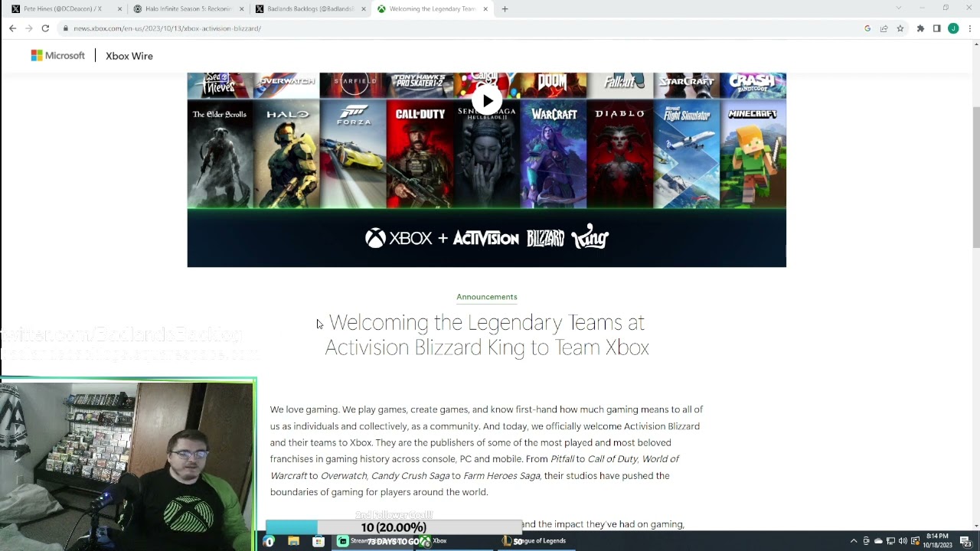
Task: Click the King logo in banner
Action: point(590,236)
